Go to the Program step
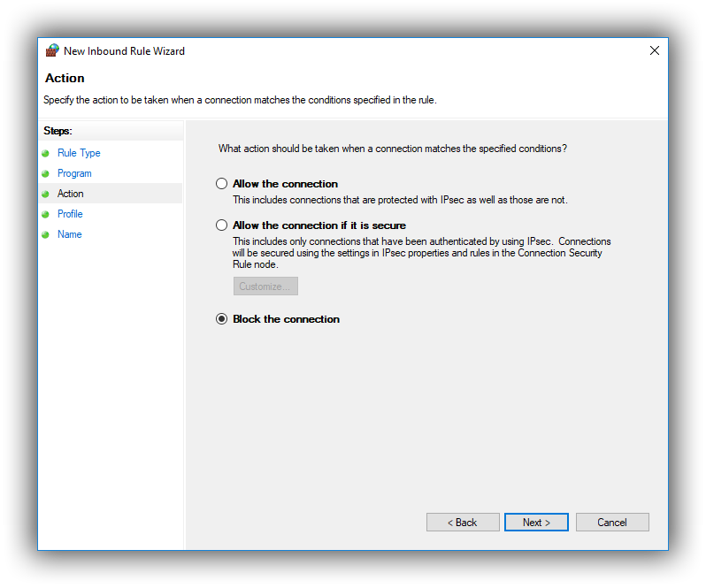 74,173
